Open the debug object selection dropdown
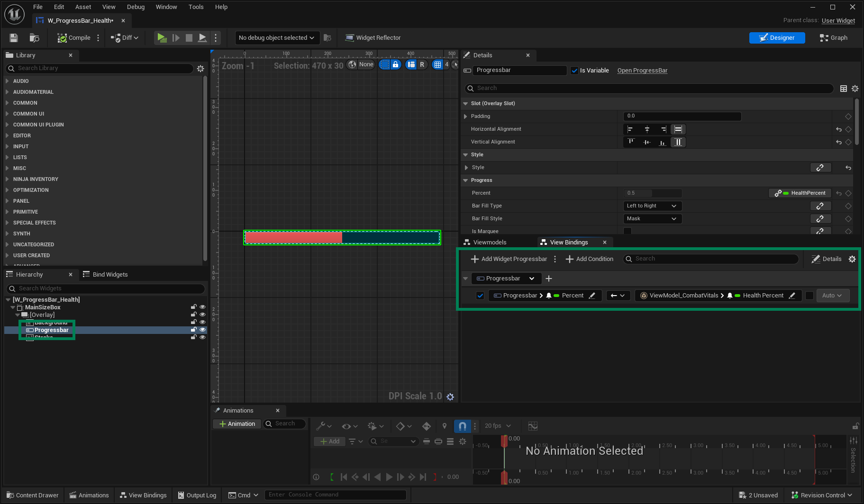 (276, 38)
